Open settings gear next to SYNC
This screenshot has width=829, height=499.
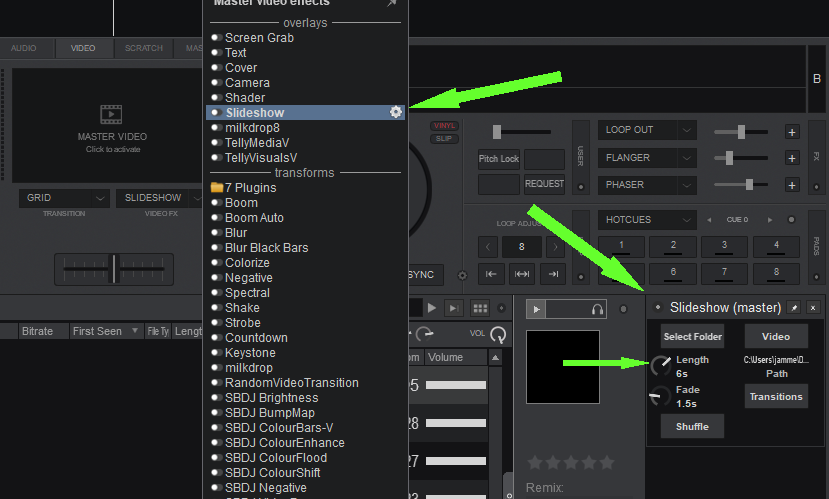(x=462, y=275)
